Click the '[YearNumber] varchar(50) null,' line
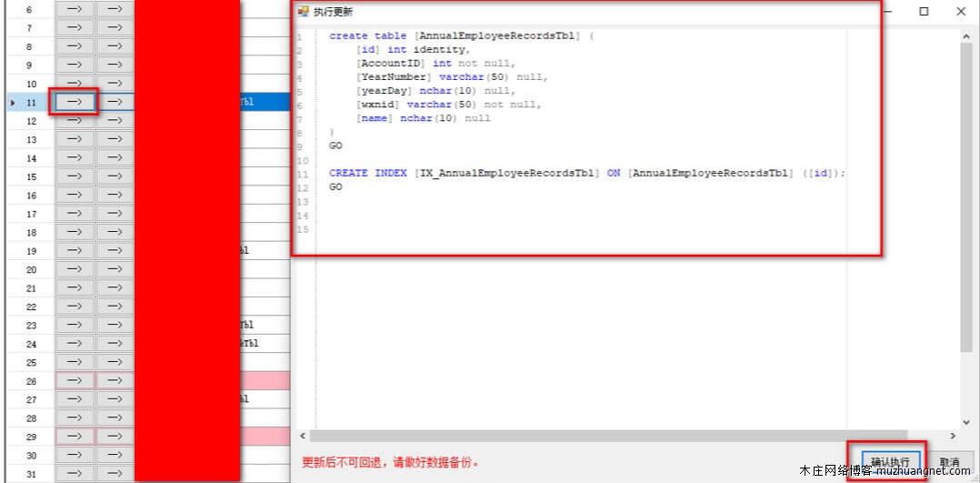980x483 pixels. coord(452,77)
